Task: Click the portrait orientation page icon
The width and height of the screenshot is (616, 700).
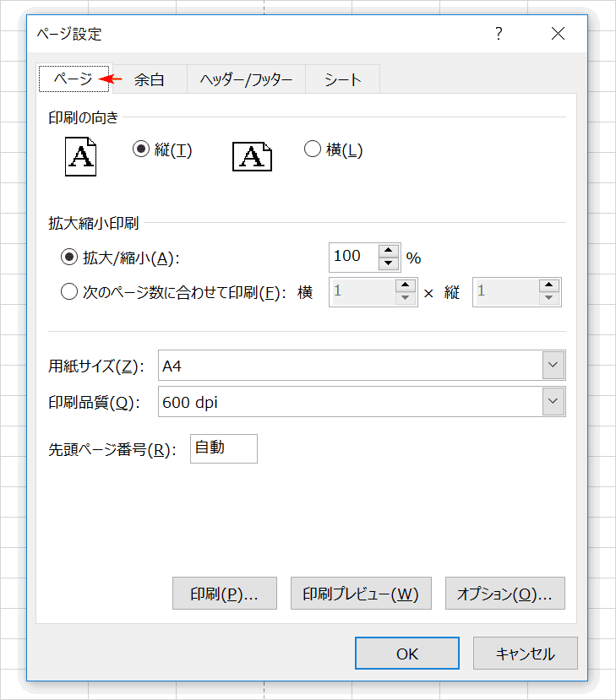Action: 80,157
